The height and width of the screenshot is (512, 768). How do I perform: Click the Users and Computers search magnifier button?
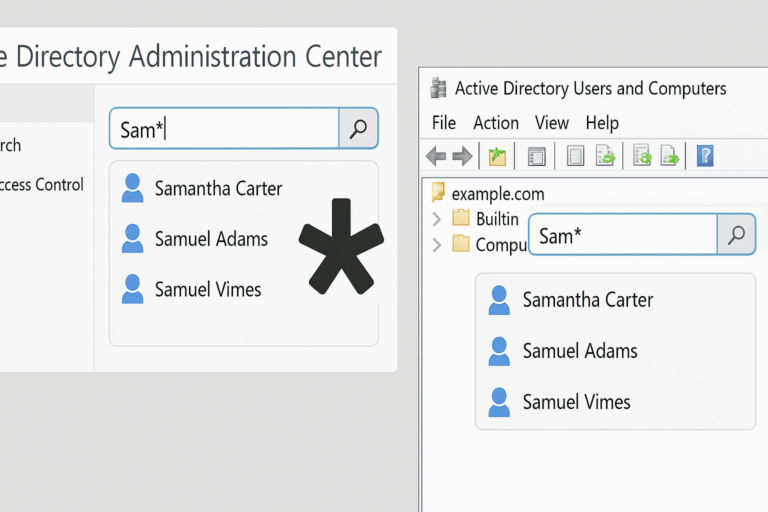click(736, 235)
